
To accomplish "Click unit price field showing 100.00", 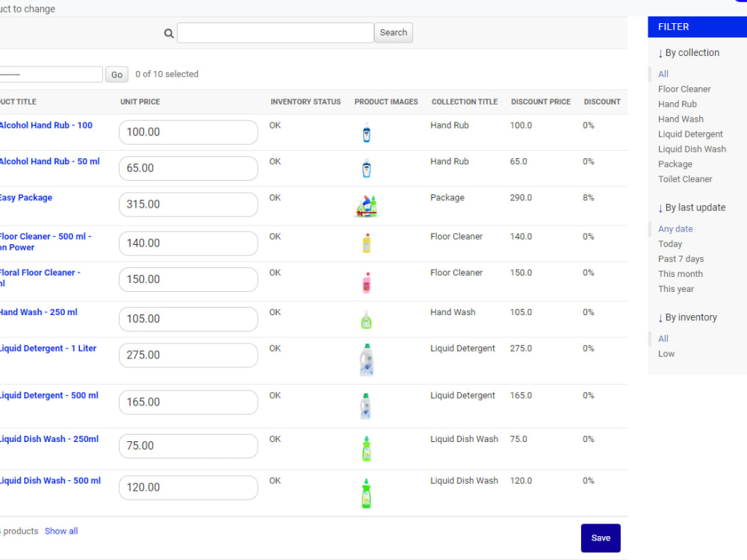I will point(188,132).
